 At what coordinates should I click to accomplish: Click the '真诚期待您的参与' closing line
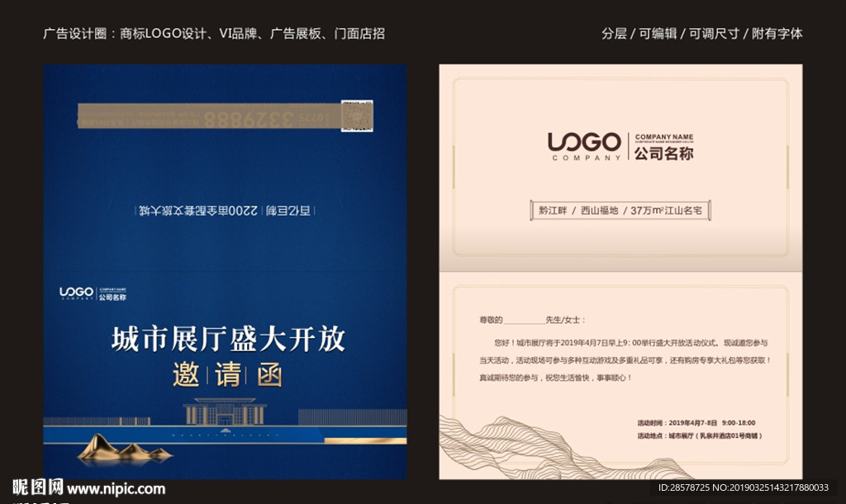[x=555, y=378]
